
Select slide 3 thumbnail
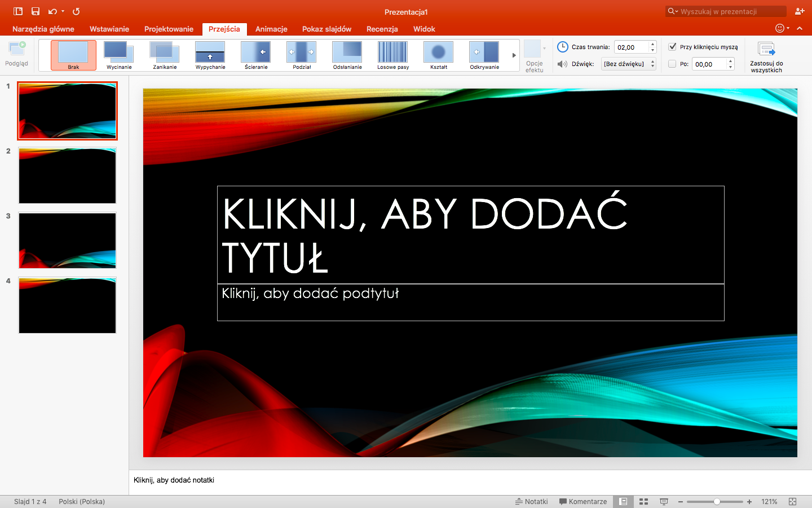[67, 240]
